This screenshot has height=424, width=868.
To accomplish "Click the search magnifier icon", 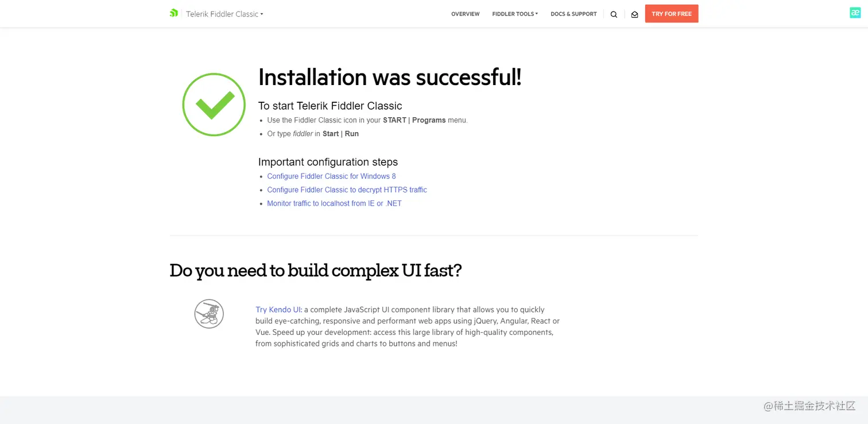I will [x=614, y=14].
